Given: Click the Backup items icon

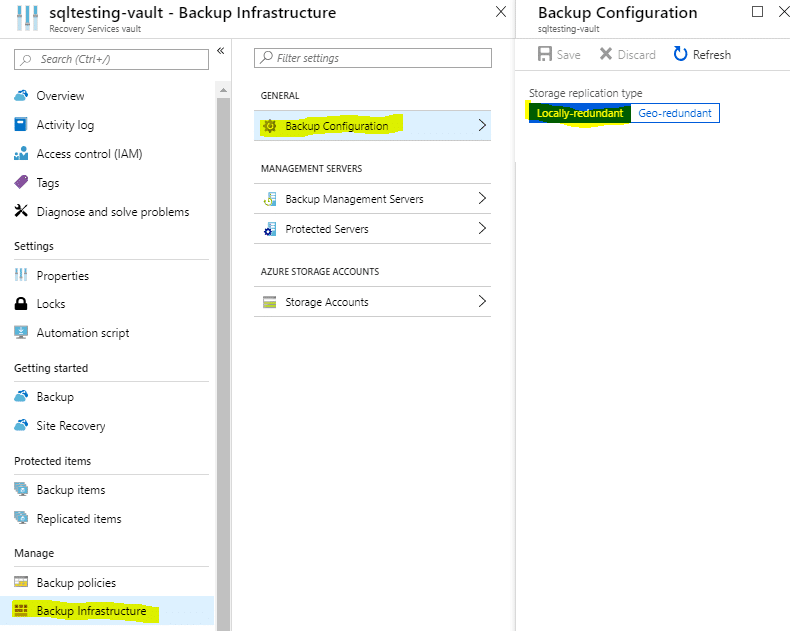Looking at the screenshot, I should pos(21,489).
